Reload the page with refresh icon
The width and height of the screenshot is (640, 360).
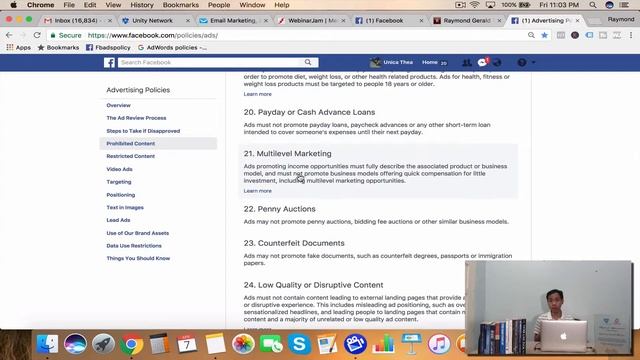click(37, 35)
